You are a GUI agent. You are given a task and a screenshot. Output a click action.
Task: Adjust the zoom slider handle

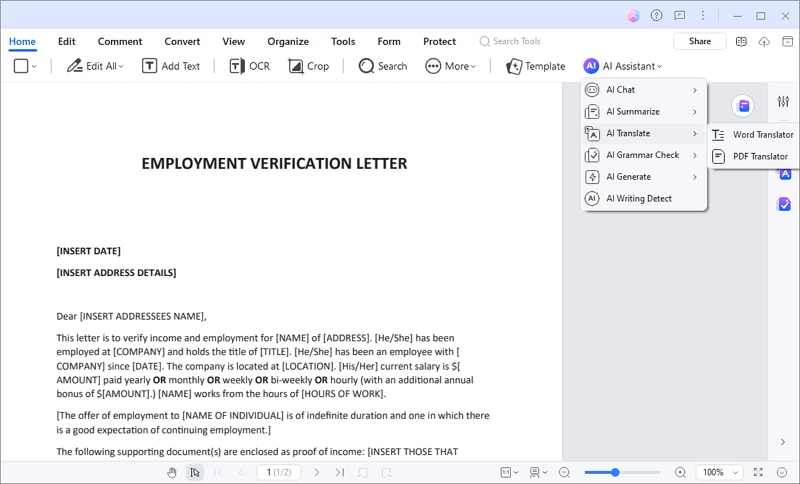pyautogui.click(x=615, y=473)
